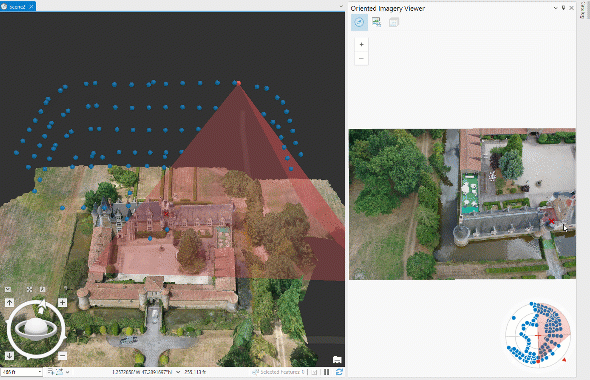Open the Oriented Imagery Viewer pane options menu
The image size is (590, 380).
coord(555,8)
